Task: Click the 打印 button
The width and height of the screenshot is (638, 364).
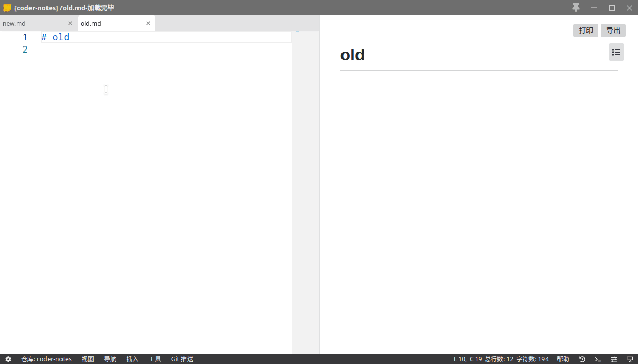Action: click(586, 30)
